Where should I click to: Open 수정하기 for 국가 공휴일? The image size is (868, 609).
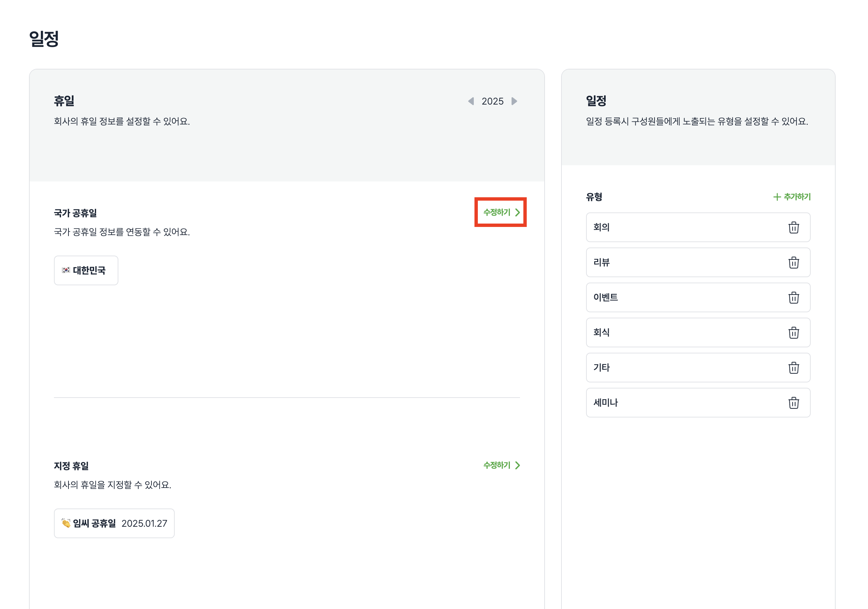pos(501,212)
